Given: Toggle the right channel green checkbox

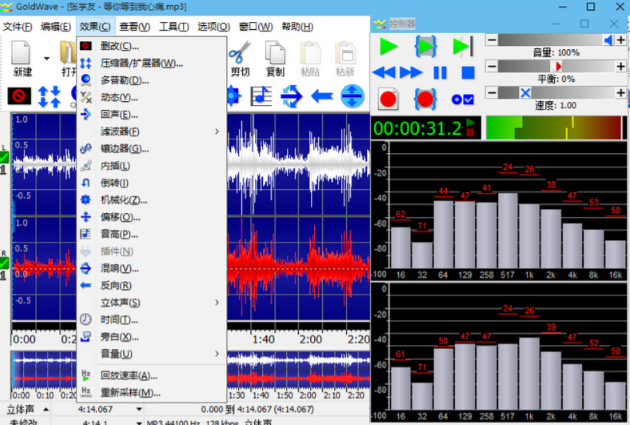Looking at the screenshot, I should pyautogui.click(x=4, y=263).
